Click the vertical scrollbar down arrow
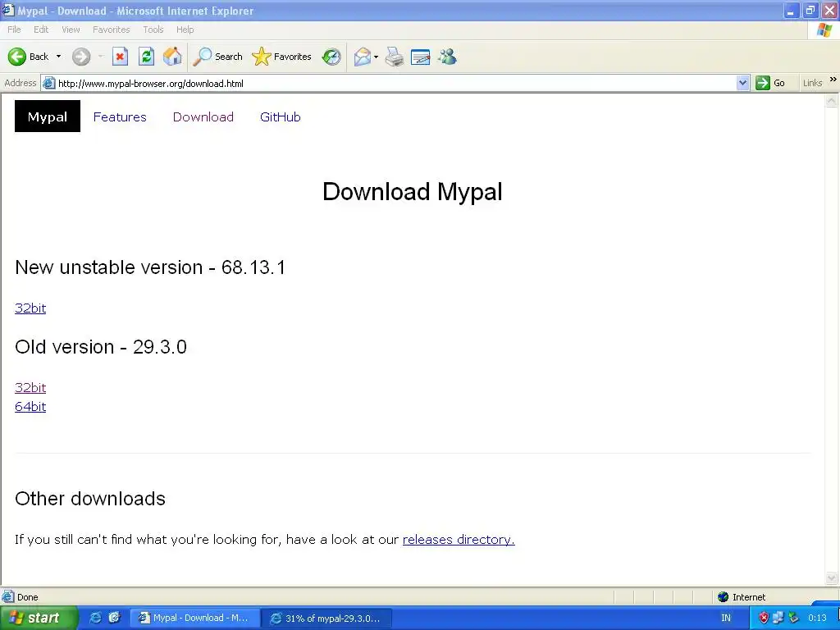This screenshot has width=840, height=630. pos(832,578)
